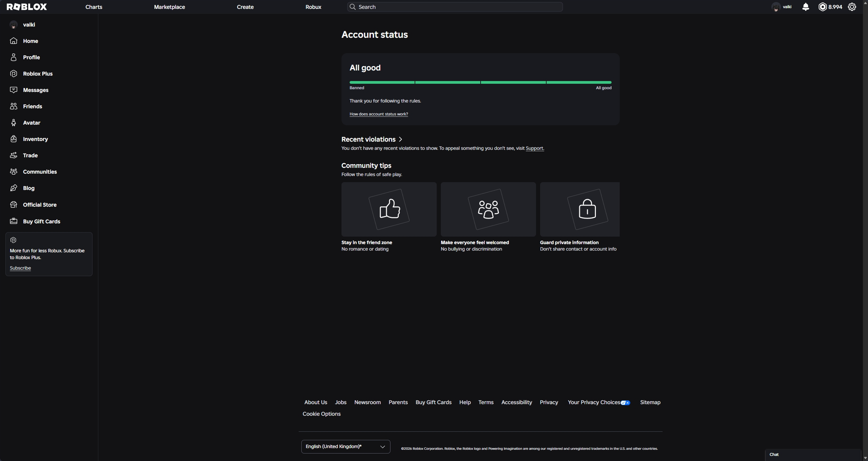Open the Support link under Recent violations

535,148
